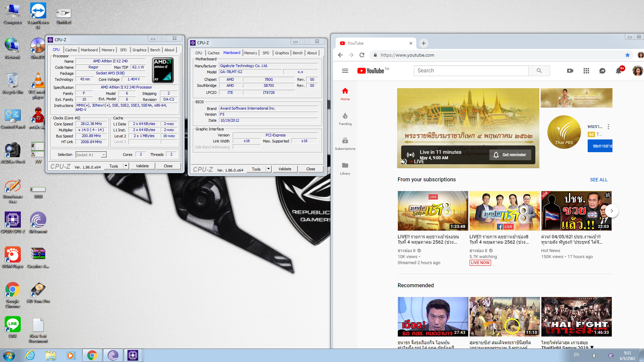Open the create video camera icon
The width and height of the screenshot is (644, 362).
click(x=570, y=71)
